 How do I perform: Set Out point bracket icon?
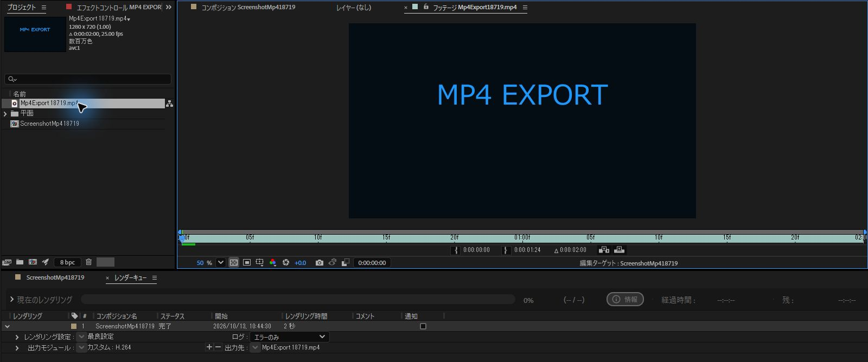506,250
